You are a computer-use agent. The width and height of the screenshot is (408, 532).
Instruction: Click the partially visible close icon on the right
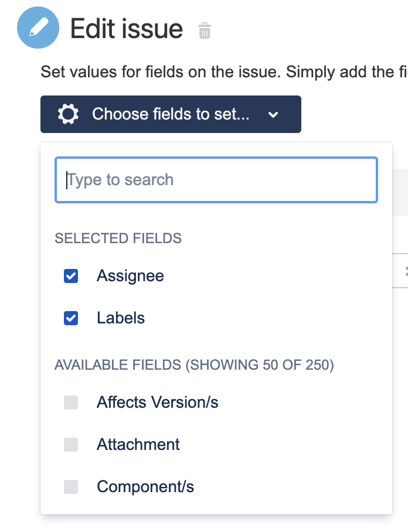[x=405, y=271]
